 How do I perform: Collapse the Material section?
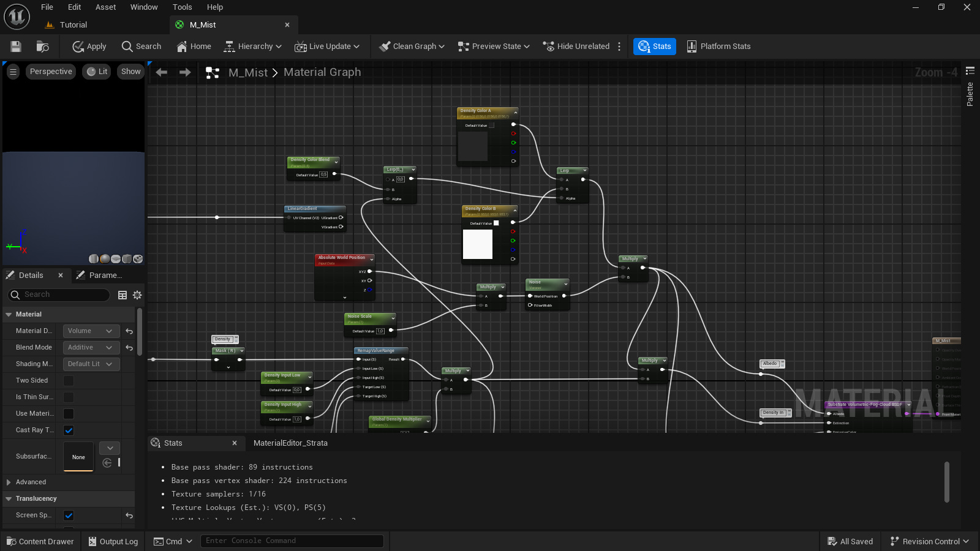pyautogui.click(x=9, y=315)
